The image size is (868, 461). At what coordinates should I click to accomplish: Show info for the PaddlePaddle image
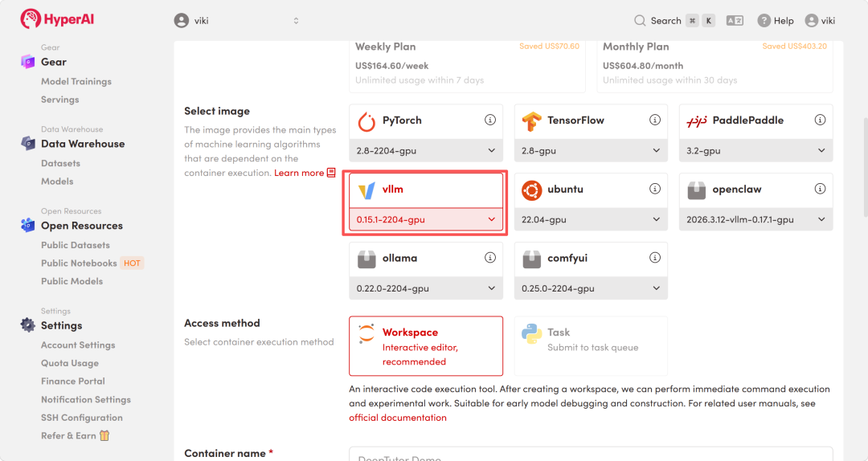click(x=820, y=120)
